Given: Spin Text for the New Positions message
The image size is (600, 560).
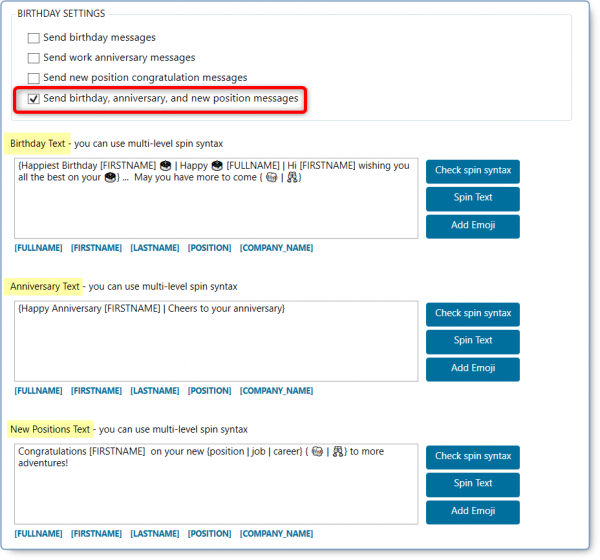Looking at the screenshot, I should 473,483.
